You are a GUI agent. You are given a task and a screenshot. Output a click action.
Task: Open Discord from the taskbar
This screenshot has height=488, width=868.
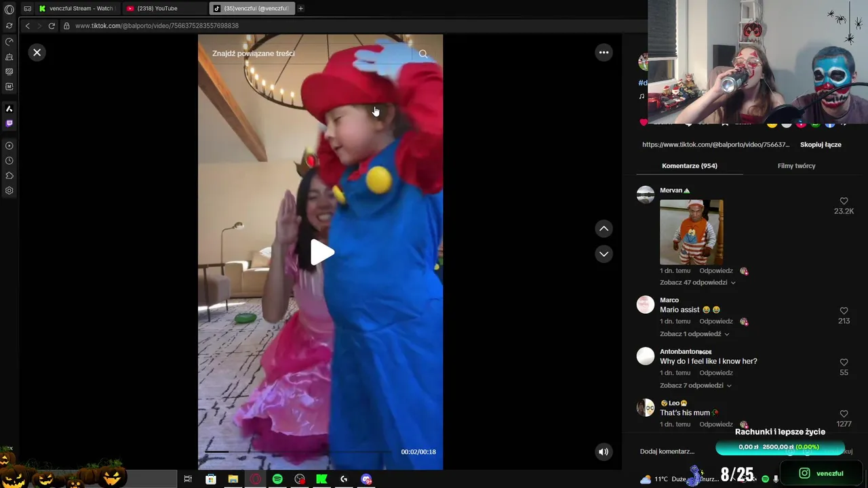(x=366, y=479)
